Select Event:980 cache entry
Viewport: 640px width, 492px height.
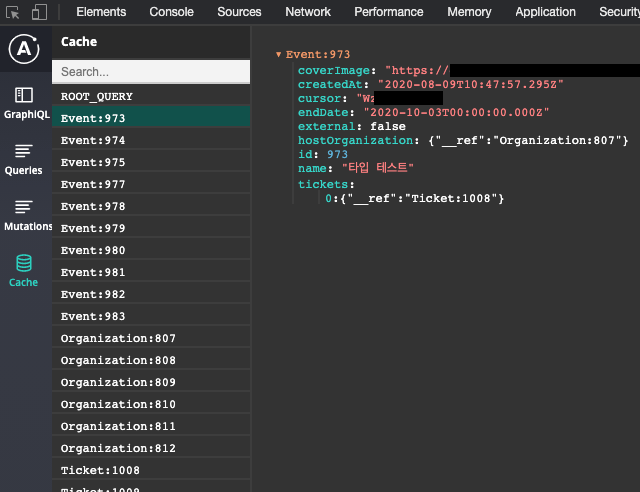pyautogui.click(x=151, y=251)
